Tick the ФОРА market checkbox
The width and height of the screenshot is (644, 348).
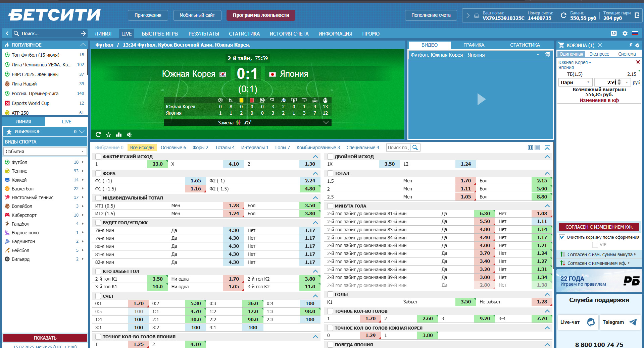click(x=98, y=173)
